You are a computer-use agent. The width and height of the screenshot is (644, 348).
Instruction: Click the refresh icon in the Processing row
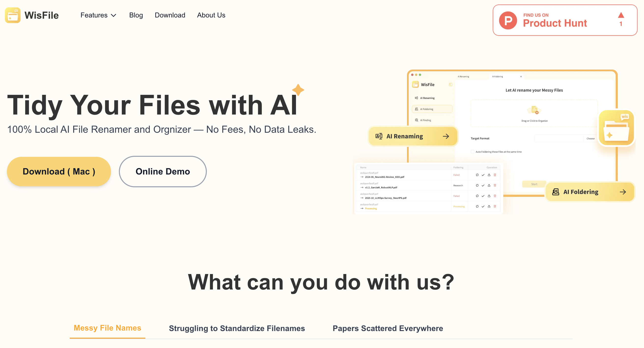coord(477,206)
